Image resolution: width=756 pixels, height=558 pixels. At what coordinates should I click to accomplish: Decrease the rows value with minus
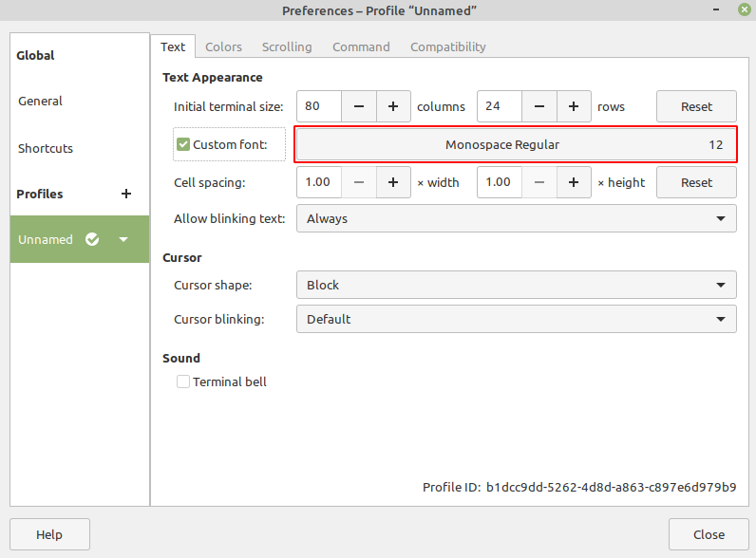539,107
